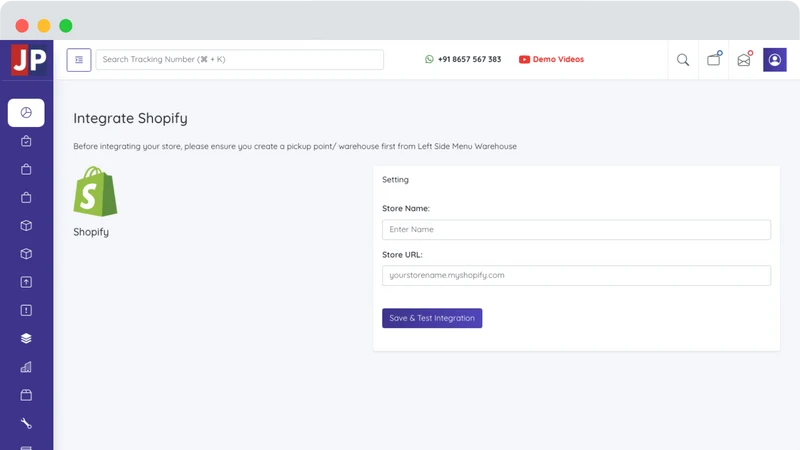Click the Store Name: label
Screen dimensions: 800x450
point(406,208)
